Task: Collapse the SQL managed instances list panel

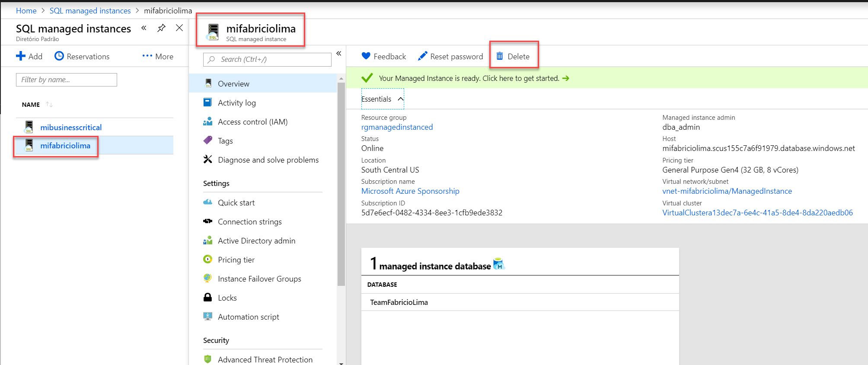Action: tap(144, 28)
